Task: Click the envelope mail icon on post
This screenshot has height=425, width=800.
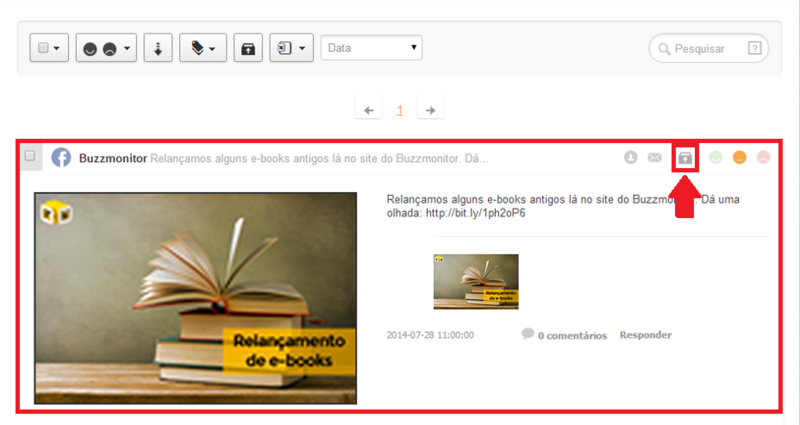Action: click(x=655, y=158)
